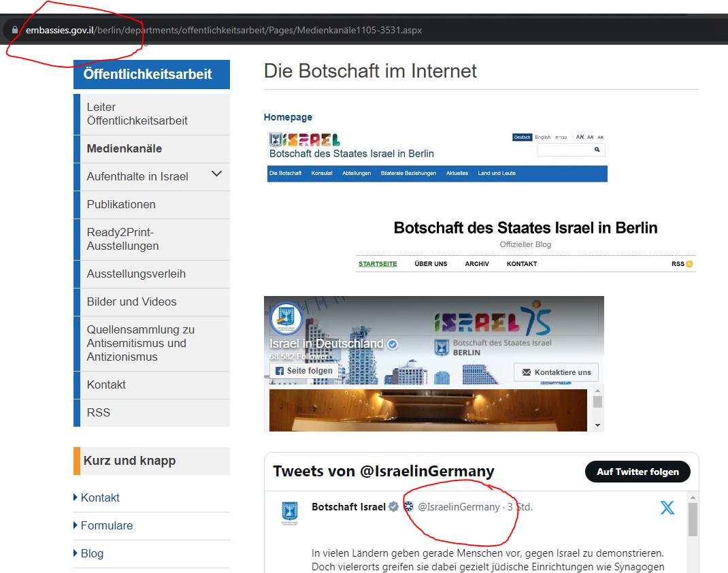Open Leiter Öffentlichkeitsarbeit sidebar item
The height and width of the screenshot is (573, 728).
click(155, 114)
